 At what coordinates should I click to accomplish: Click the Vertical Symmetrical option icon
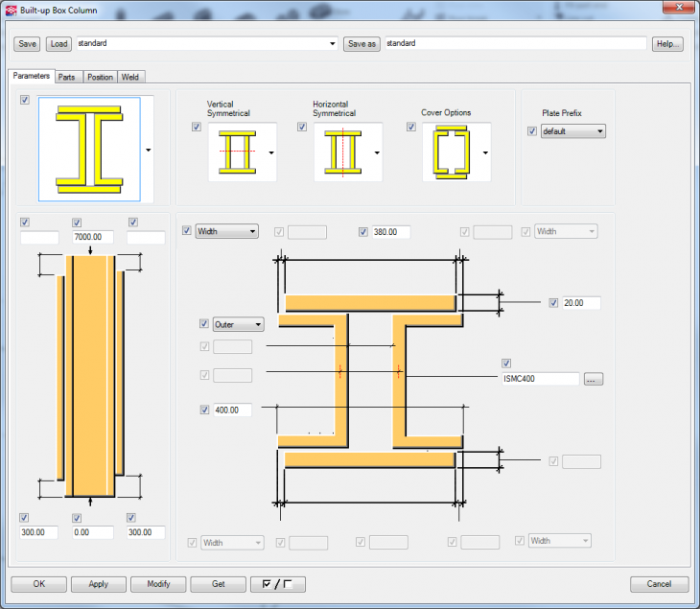236,152
